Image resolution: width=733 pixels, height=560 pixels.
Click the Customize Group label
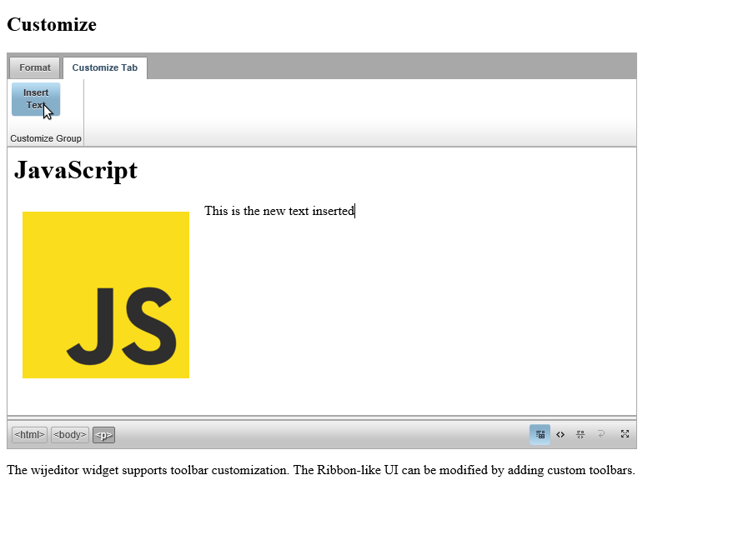coord(45,138)
